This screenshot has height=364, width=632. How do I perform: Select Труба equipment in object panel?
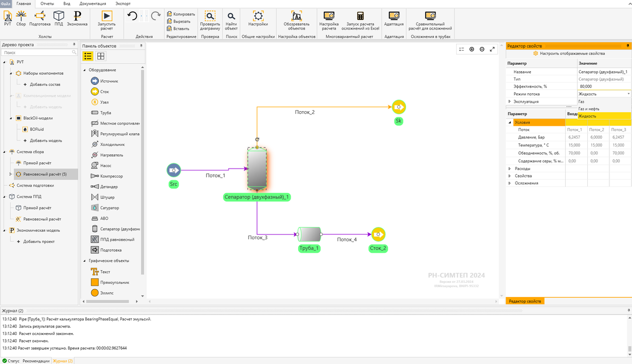pos(101,113)
